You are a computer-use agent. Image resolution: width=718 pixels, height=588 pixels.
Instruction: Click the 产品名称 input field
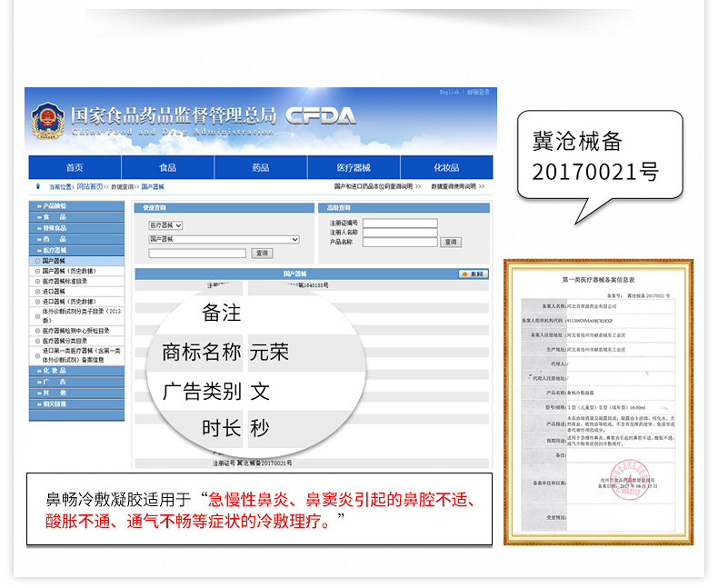click(400, 242)
